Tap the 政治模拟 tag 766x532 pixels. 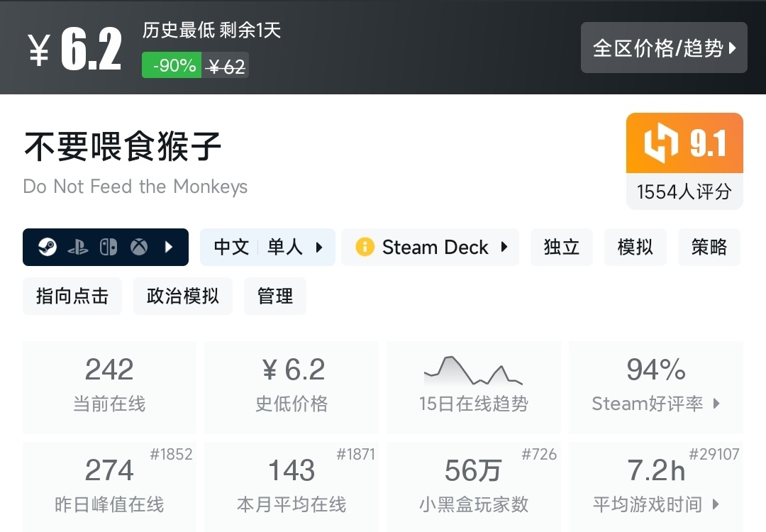tap(182, 296)
